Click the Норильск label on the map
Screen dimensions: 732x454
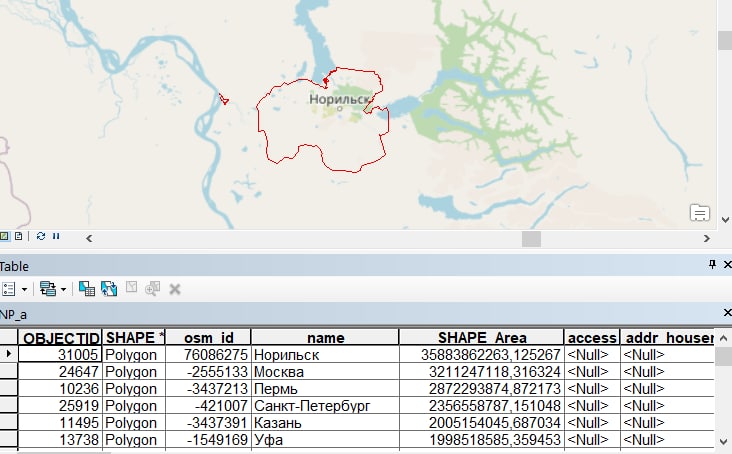pyautogui.click(x=340, y=99)
